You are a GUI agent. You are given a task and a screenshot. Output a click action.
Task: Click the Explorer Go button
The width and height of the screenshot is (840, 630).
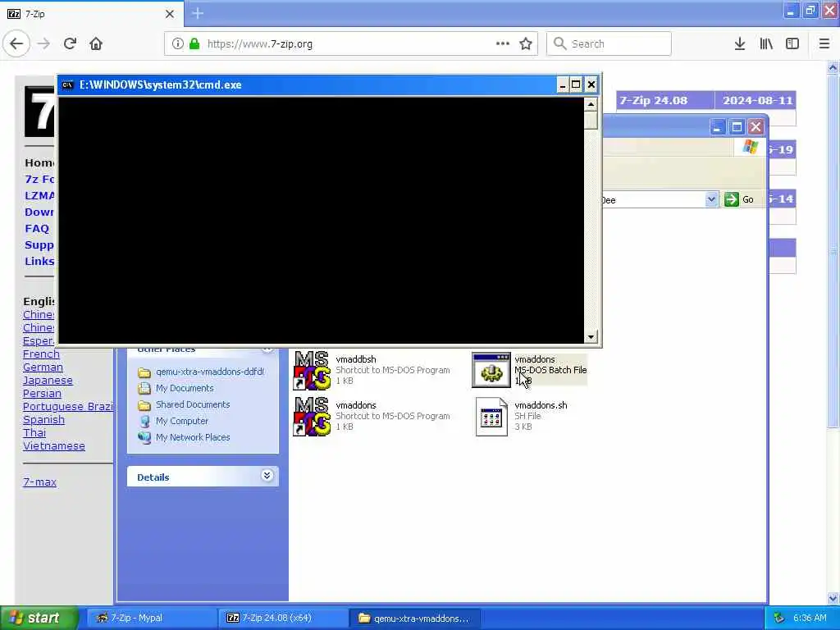(x=739, y=199)
